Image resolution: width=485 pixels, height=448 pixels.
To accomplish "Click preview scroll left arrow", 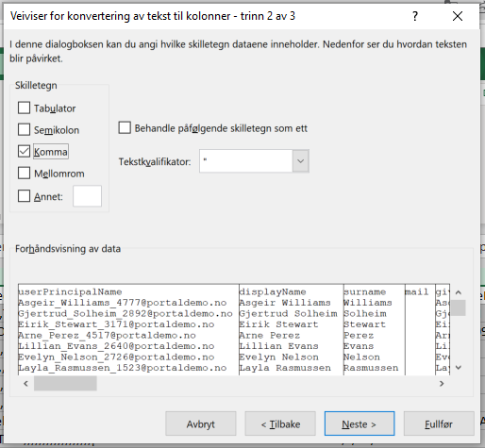I will 25,384.
